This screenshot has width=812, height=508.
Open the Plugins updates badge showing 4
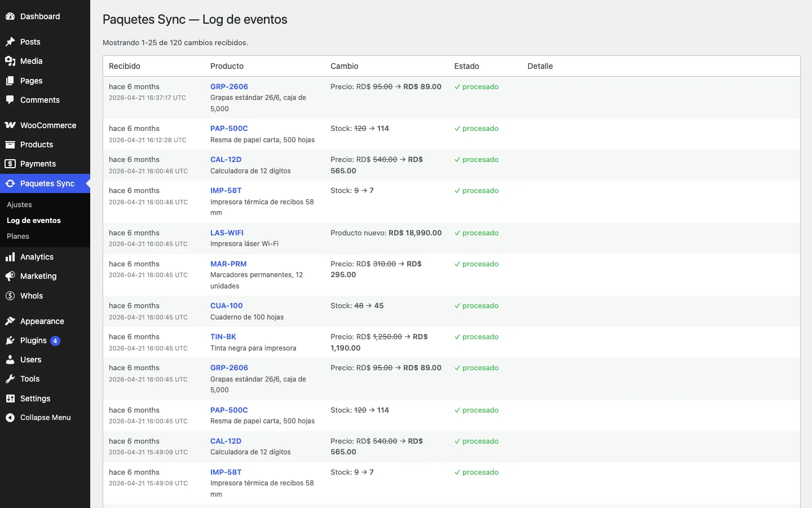55,341
